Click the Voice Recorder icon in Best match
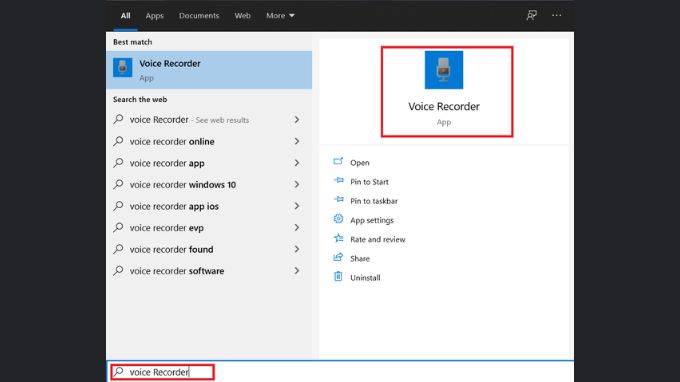This screenshot has height=382, width=680. click(x=122, y=68)
